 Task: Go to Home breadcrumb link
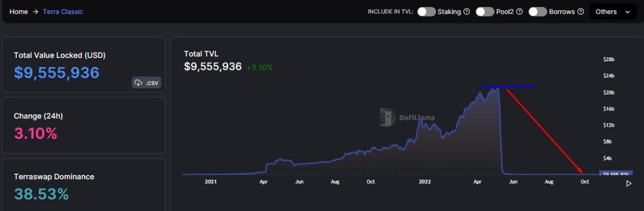click(18, 12)
